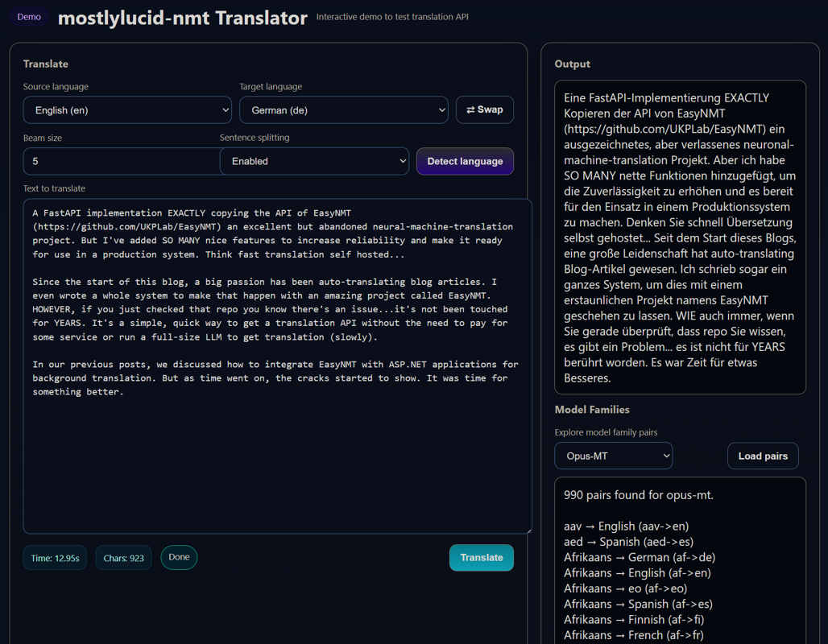828x644 pixels.
Task: Select the Afrikaans → German pair entry
Action: tap(640, 557)
